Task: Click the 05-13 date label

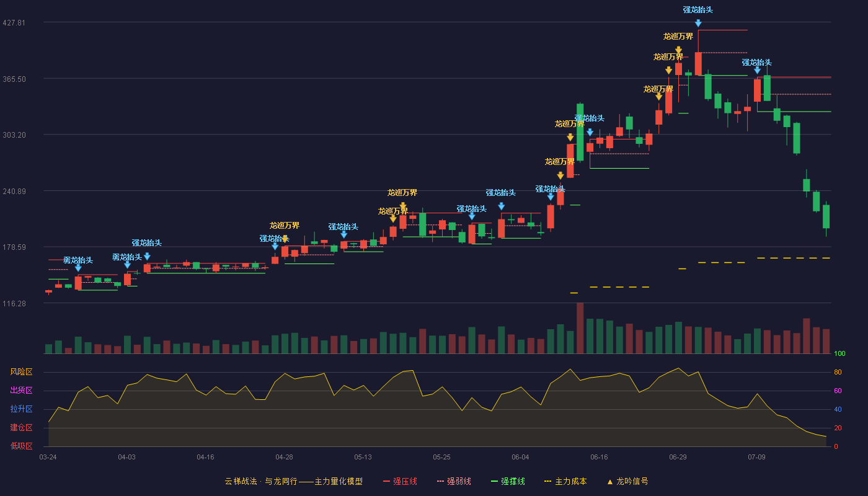Action: tap(363, 457)
